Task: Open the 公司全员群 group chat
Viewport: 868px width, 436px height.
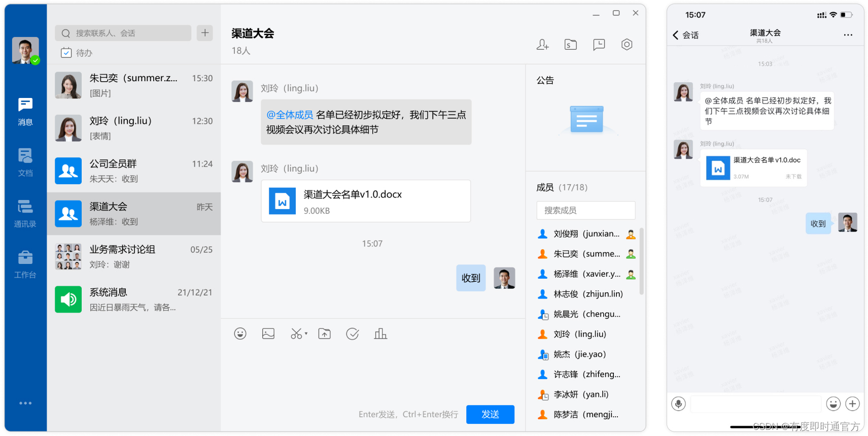Action: (134, 171)
